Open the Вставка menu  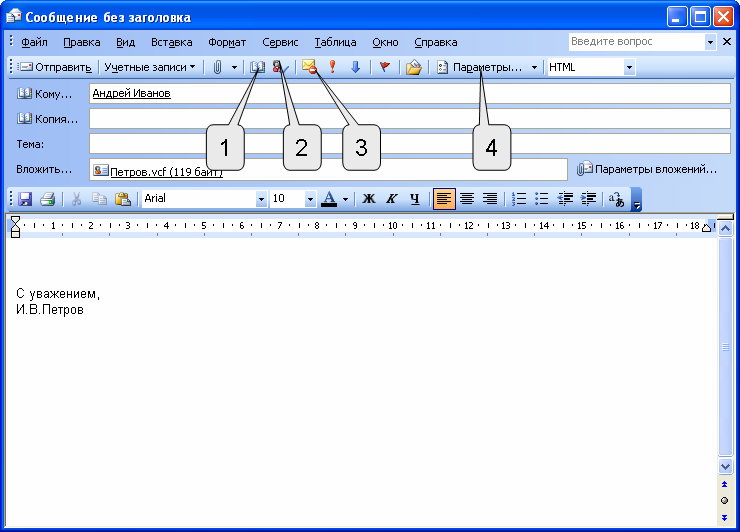(x=171, y=42)
